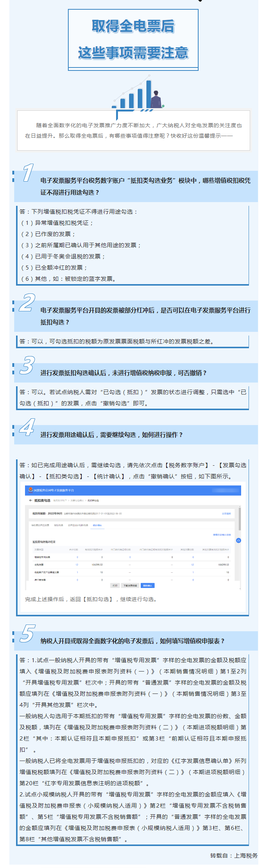Click the line (1) 异常增值税扣税凭证
This screenshot has height=868, width=268.
click(57, 223)
